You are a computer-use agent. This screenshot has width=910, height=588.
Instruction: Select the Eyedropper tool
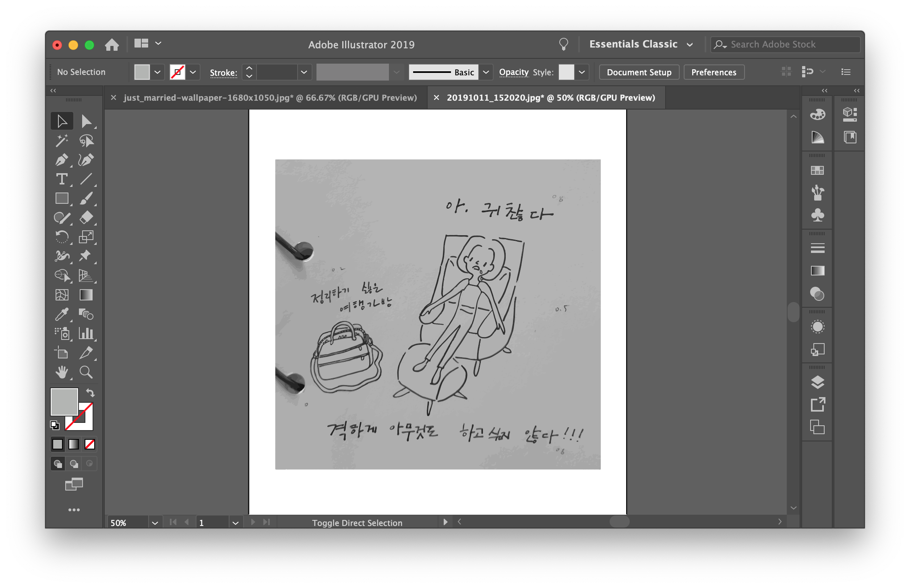click(61, 315)
